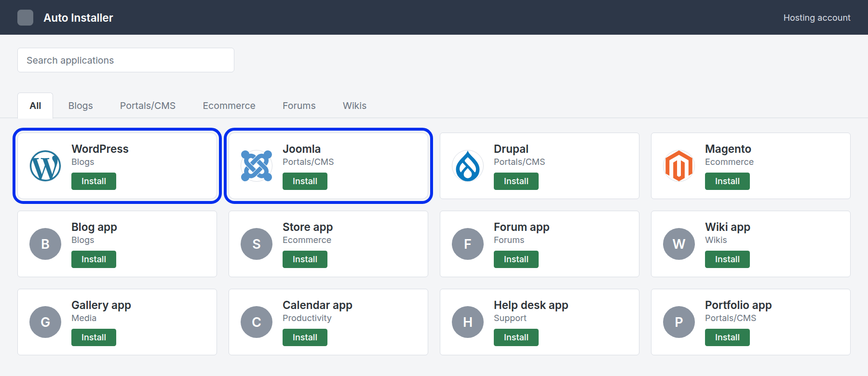Click the Magento app title
868x376 pixels.
click(x=728, y=149)
